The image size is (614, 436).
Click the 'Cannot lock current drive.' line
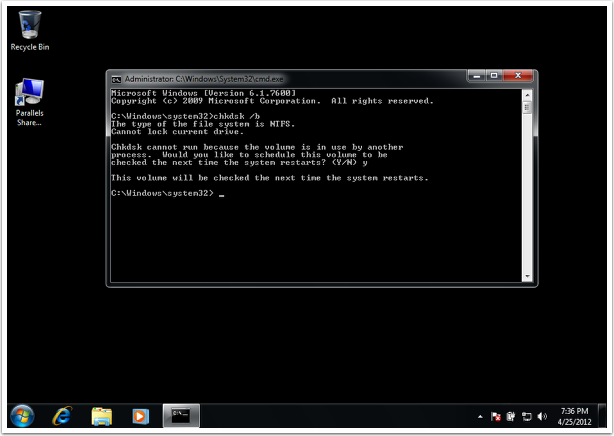[177, 132]
